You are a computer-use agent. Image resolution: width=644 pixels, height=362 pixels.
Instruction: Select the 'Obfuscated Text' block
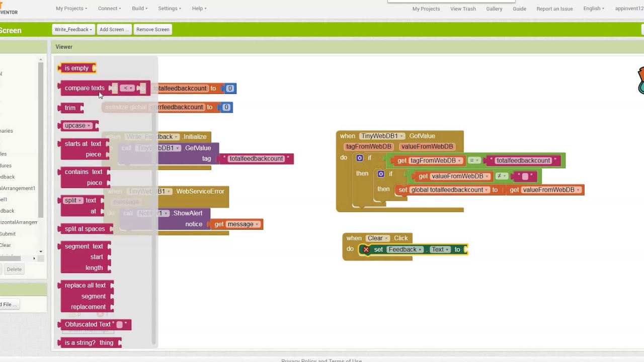[95, 325]
